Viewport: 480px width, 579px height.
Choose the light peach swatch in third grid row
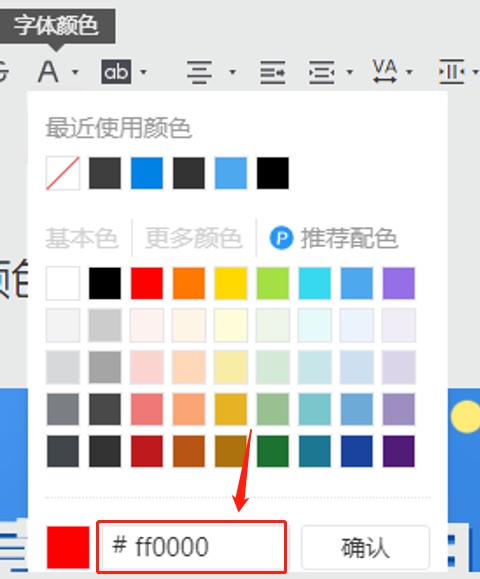(189, 367)
